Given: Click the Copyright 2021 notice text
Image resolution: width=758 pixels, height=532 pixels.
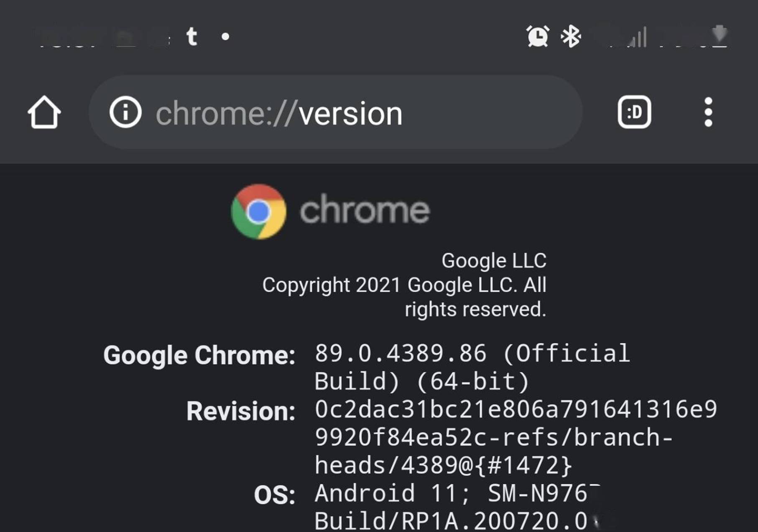Looking at the screenshot, I should tap(404, 297).
